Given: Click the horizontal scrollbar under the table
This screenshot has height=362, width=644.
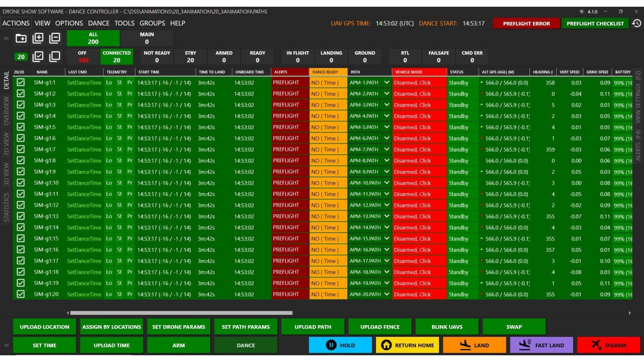Looking at the screenshot, I should 181,313.
